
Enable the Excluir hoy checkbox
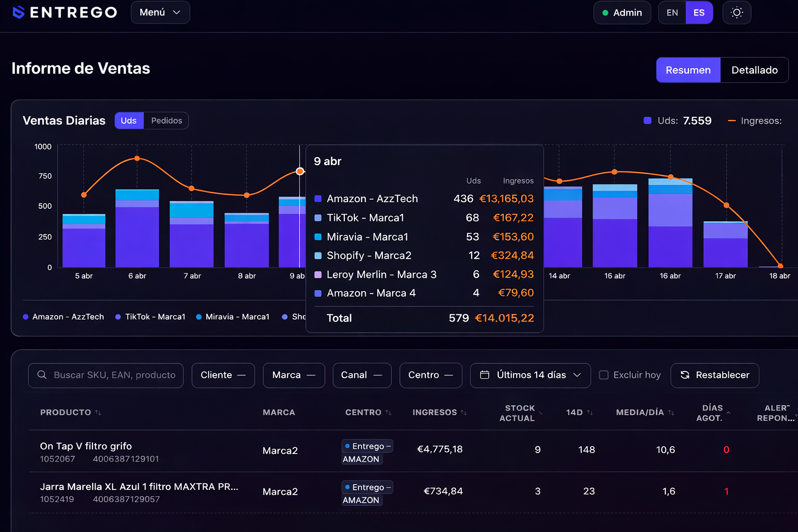click(604, 375)
